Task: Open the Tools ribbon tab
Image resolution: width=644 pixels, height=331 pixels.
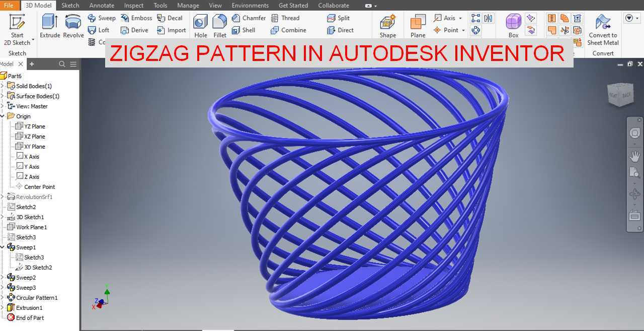Action: pyautogui.click(x=160, y=6)
